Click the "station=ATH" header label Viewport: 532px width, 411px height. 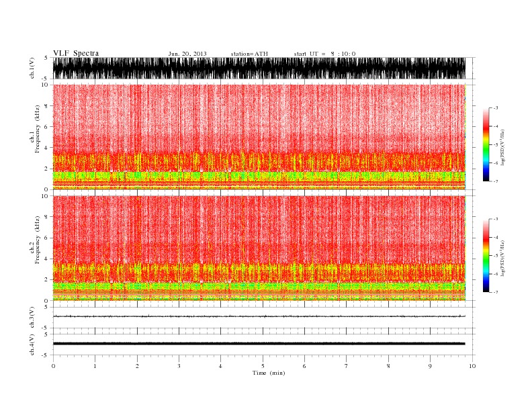(249, 54)
